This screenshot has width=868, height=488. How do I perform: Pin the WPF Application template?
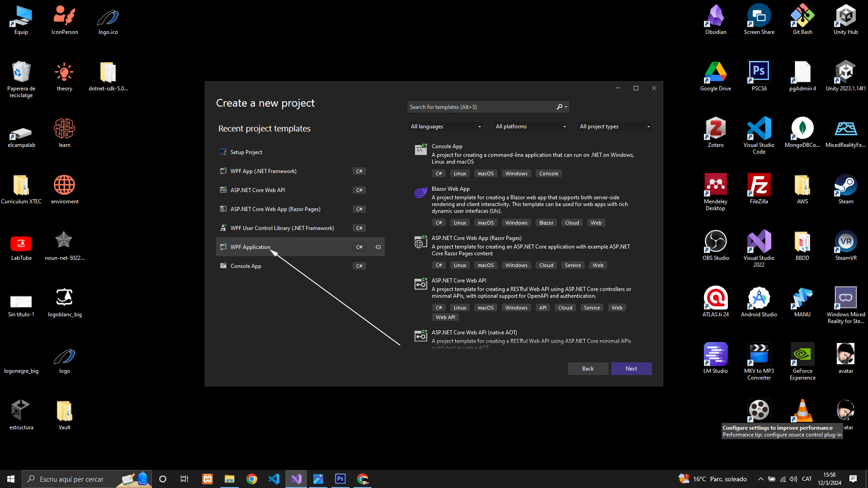(378, 247)
